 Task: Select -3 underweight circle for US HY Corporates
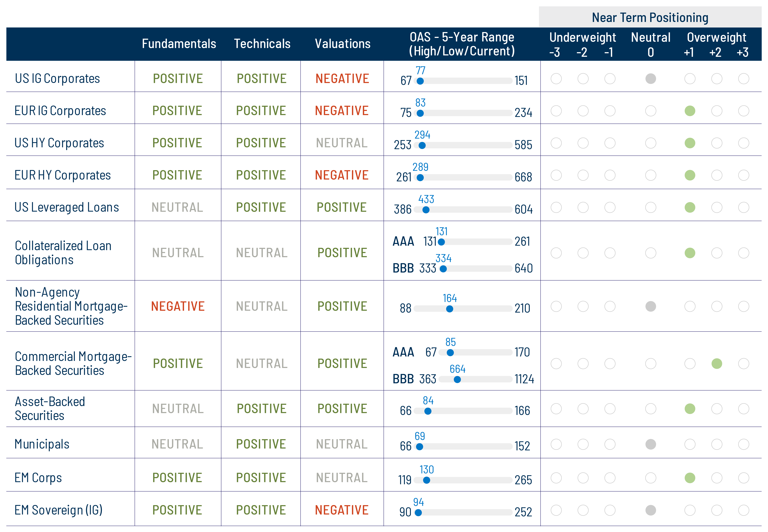556,143
